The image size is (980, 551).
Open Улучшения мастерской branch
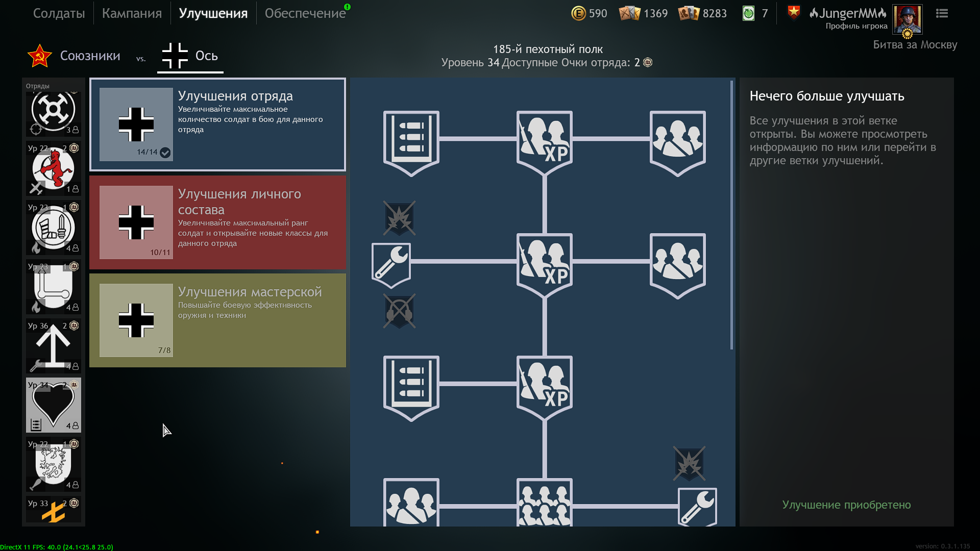[217, 320]
